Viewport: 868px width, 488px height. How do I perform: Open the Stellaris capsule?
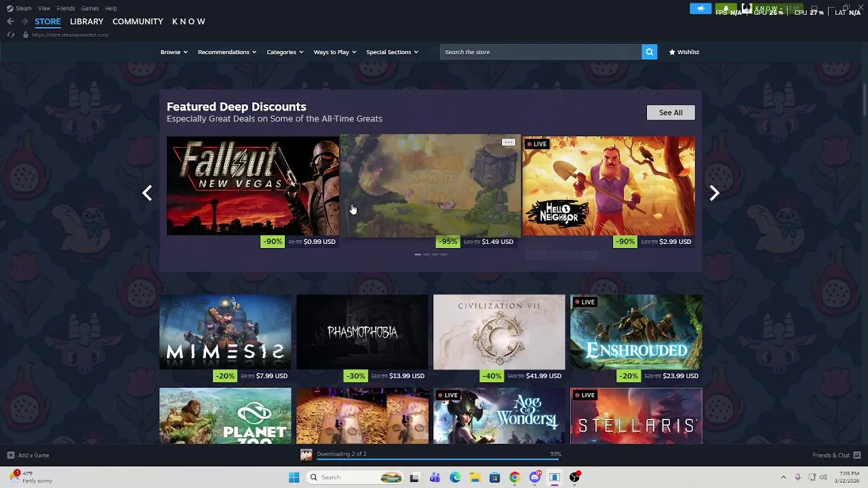(x=636, y=416)
